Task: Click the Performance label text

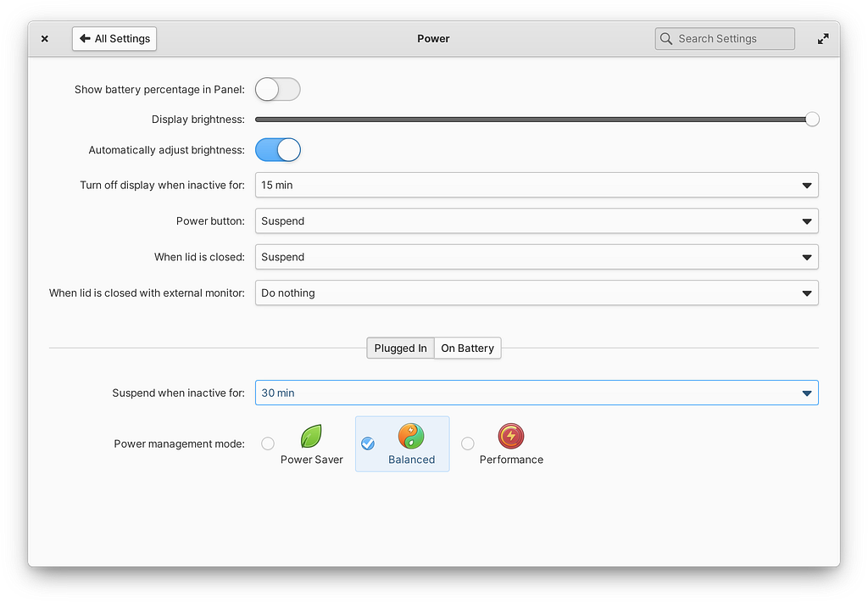Action: [x=511, y=460]
